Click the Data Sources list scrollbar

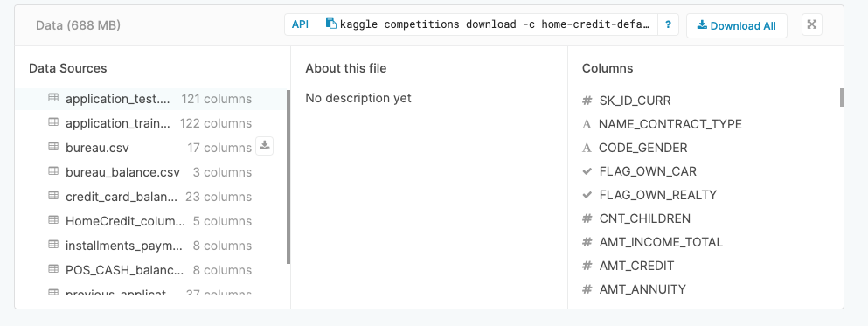pos(288,177)
